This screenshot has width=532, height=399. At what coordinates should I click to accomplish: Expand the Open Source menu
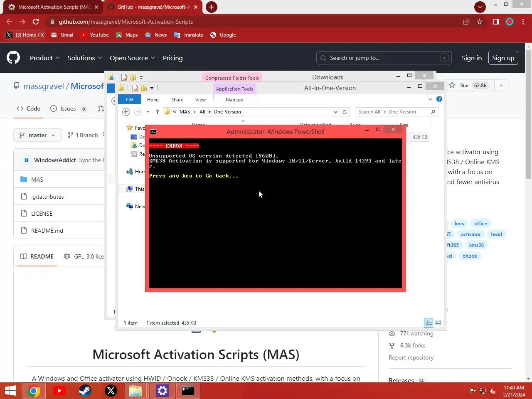point(133,58)
